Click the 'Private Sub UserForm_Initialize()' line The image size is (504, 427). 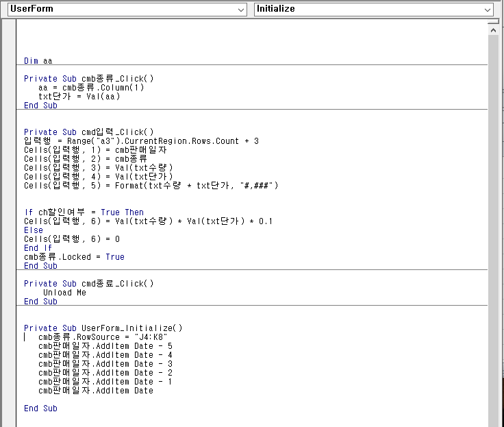(103, 328)
